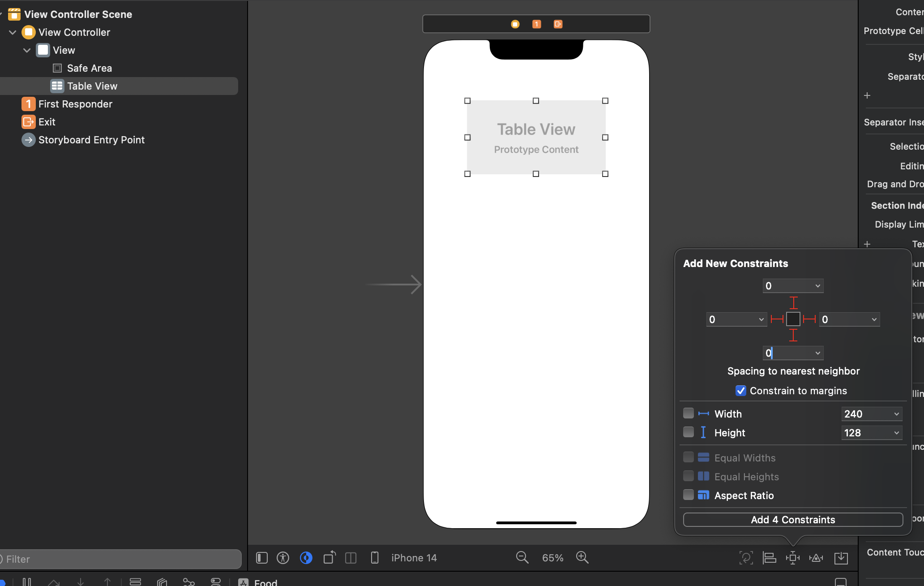Click the step into debug icon

81,582
